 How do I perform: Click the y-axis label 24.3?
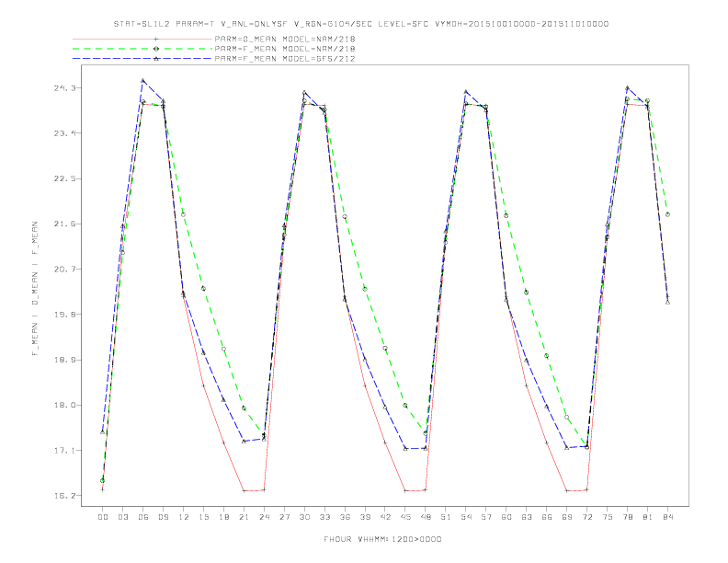(x=64, y=87)
